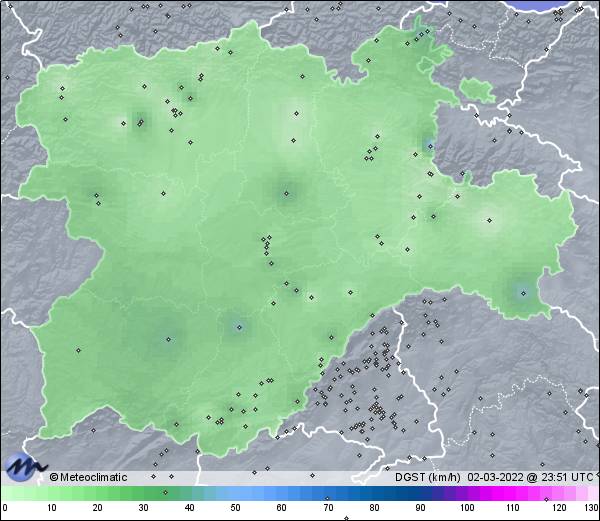Click the legend value 100
This screenshot has height=521, width=600.
point(467,508)
